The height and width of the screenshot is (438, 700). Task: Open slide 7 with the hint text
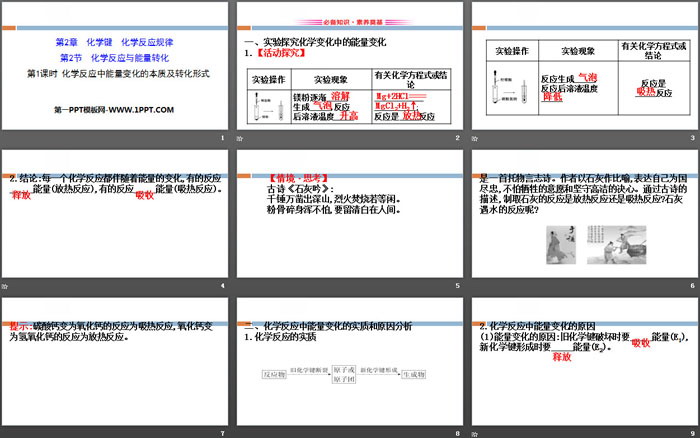pyautogui.click(x=115, y=365)
